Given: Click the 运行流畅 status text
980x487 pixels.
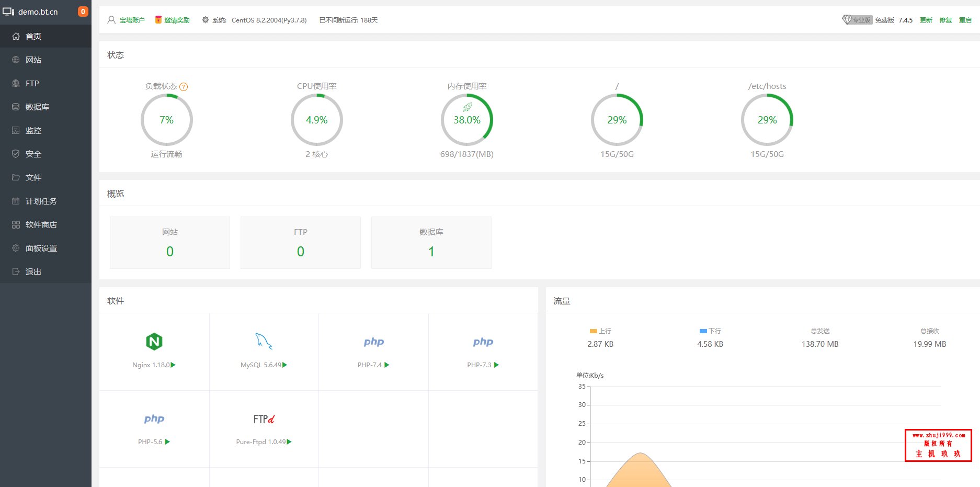Looking at the screenshot, I should (x=167, y=154).
